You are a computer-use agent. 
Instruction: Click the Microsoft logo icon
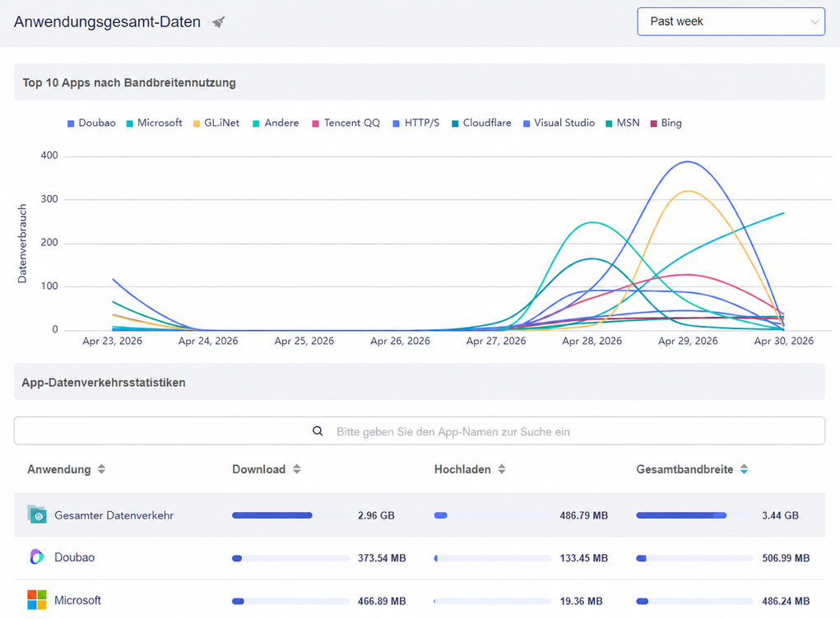pyautogui.click(x=37, y=600)
